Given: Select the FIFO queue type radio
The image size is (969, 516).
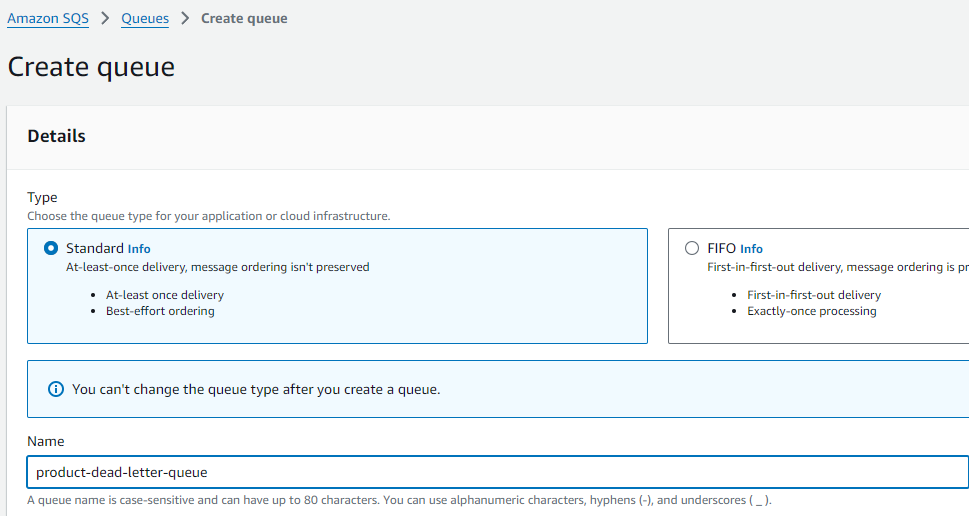Looking at the screenshot, I should (x=692, y=248).
